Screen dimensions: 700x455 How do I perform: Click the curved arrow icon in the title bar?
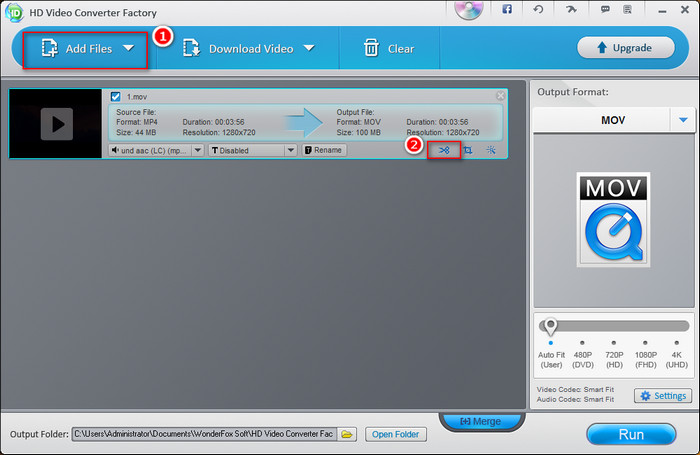[571, 9]
